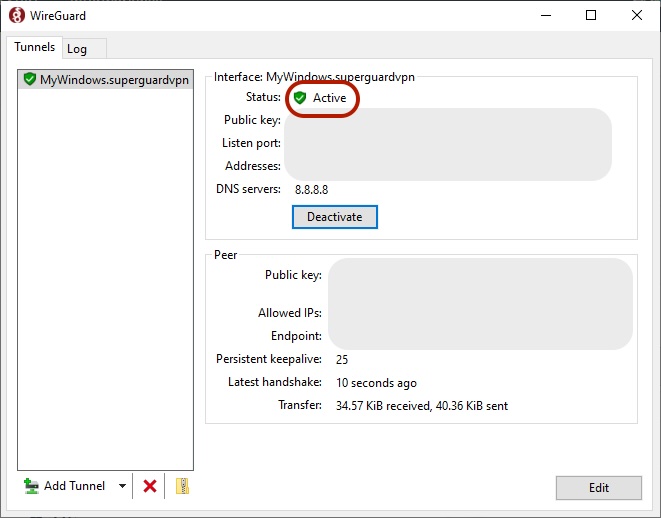Click the '10 seconds ago' handshake value
Image resolution: width=661 pixels, height=518 pixels.
coord(376,383)
